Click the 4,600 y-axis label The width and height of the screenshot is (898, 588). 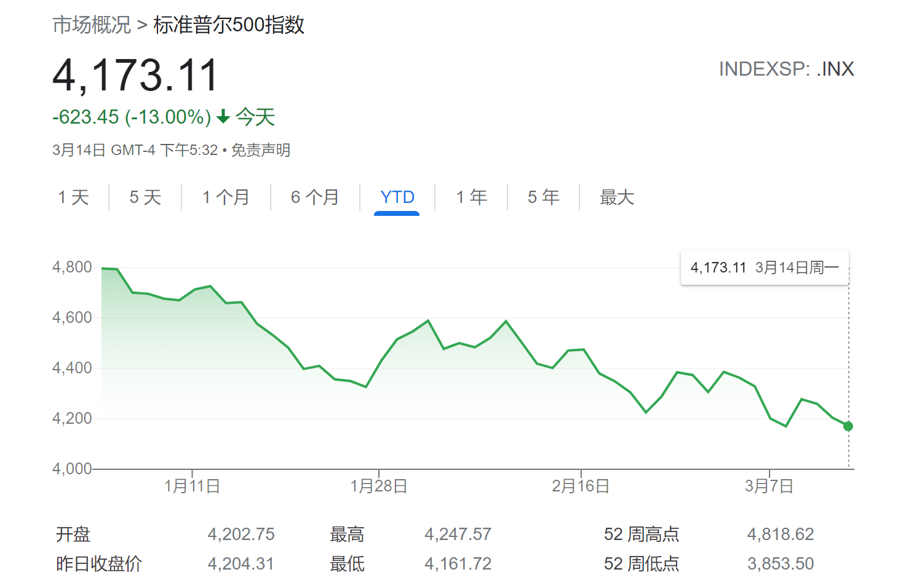click(72, 317)
